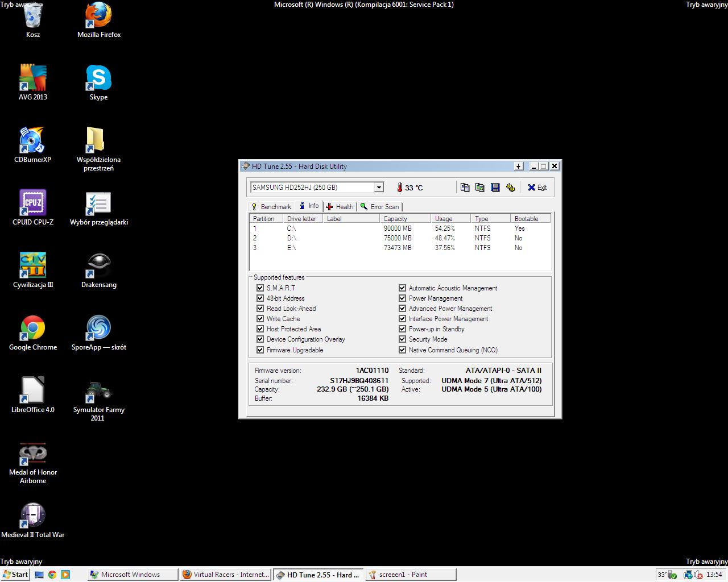This screenshot has width=728, height=582.
Task: Toggle Automatic Acoustic Management checkbox
Action: pos(403,288)
